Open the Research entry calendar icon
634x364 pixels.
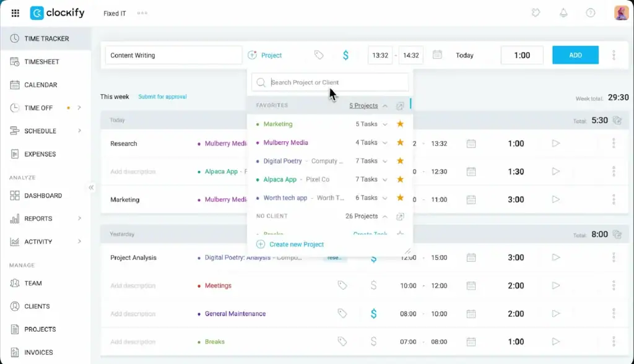[x=471, y=144]
